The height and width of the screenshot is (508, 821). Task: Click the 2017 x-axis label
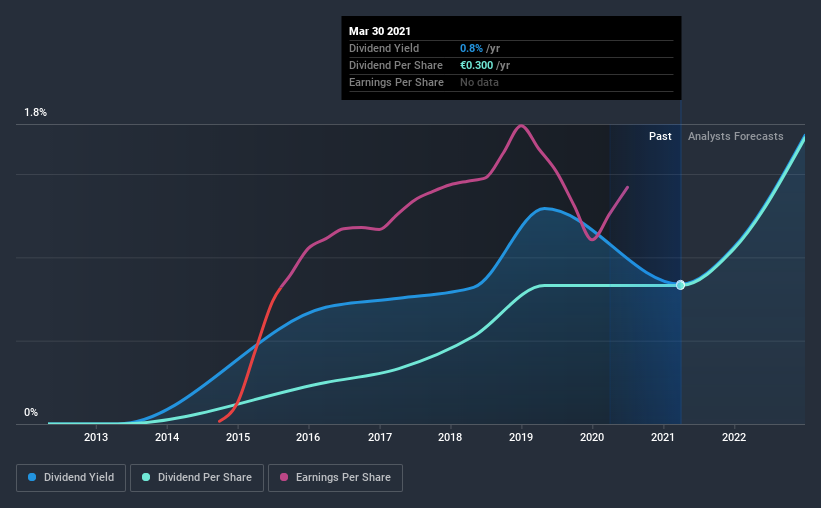[x=380, y=437]
